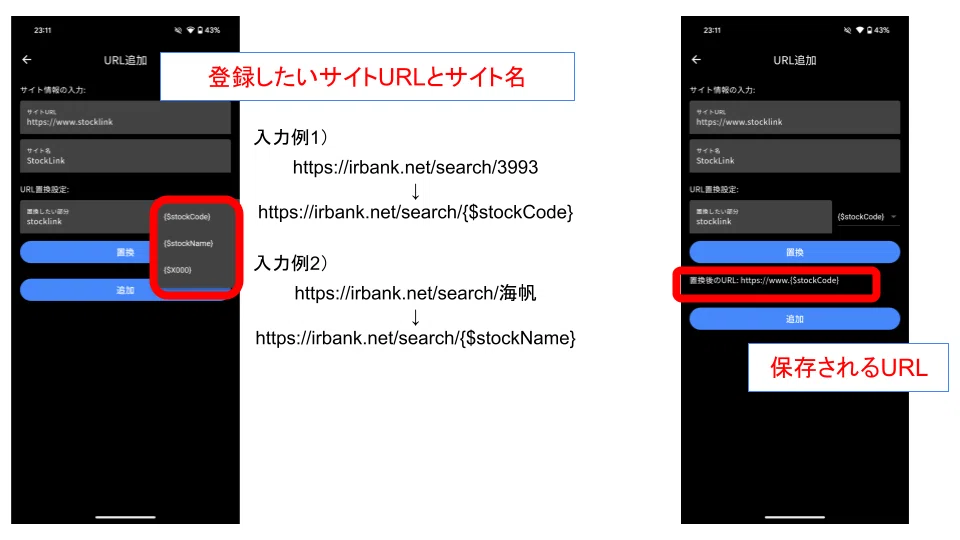The image size is (960, 540).
Task: Tap 置換後のURL text in right phone
Action: (764, 280)
